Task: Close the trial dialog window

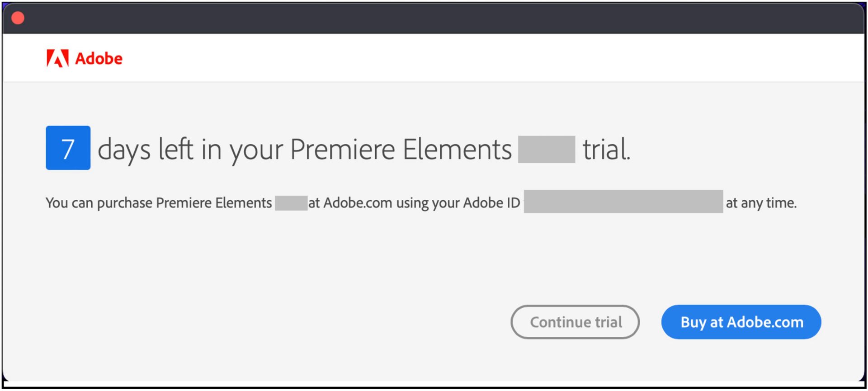Action: click(x=18, y=18)
